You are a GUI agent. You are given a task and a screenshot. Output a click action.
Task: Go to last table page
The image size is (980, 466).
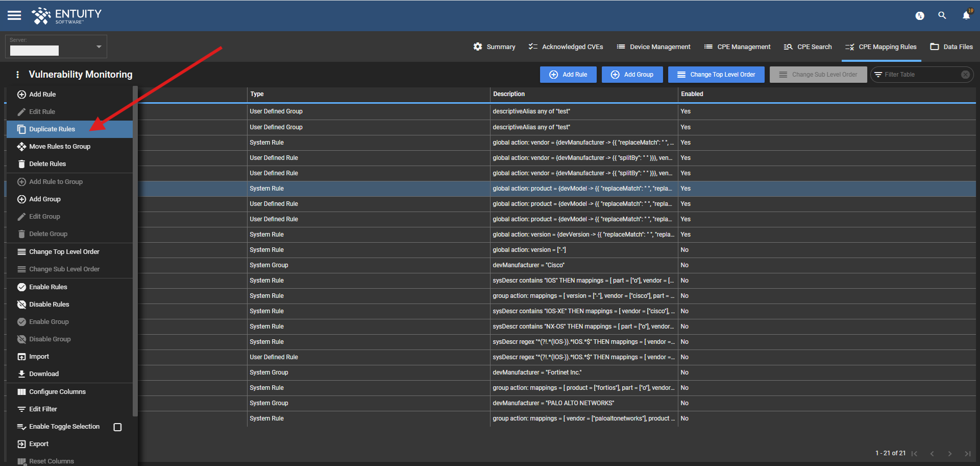[968, 454]
